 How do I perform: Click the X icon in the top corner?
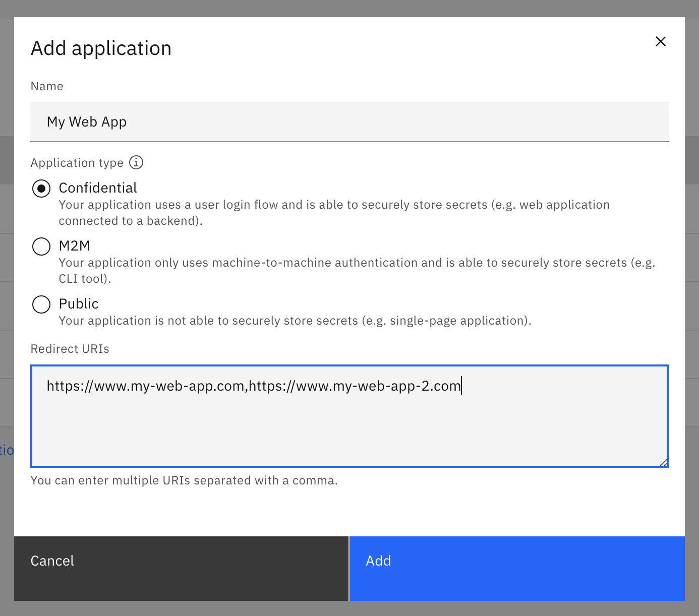click(661, 41)
